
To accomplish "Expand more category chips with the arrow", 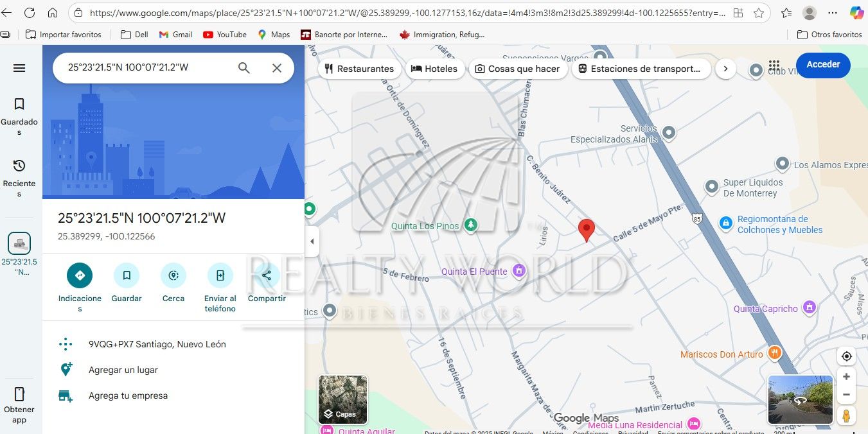I will tap(725, 69).
